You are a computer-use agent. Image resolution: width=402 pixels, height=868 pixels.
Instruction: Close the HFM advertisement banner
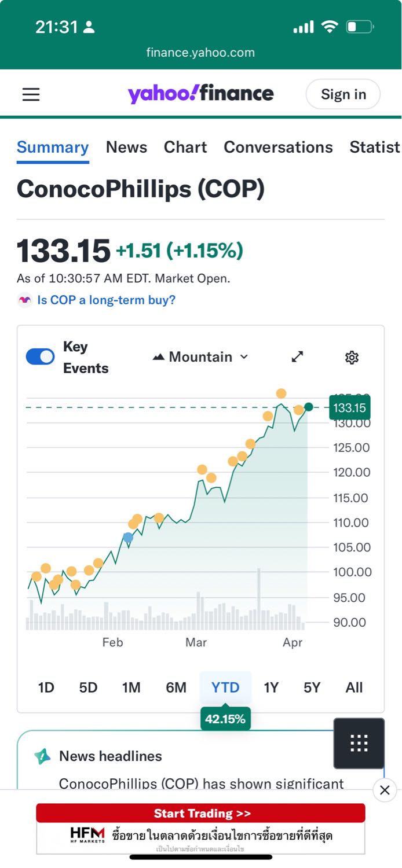pyautogui.click(x=385, y=790)
